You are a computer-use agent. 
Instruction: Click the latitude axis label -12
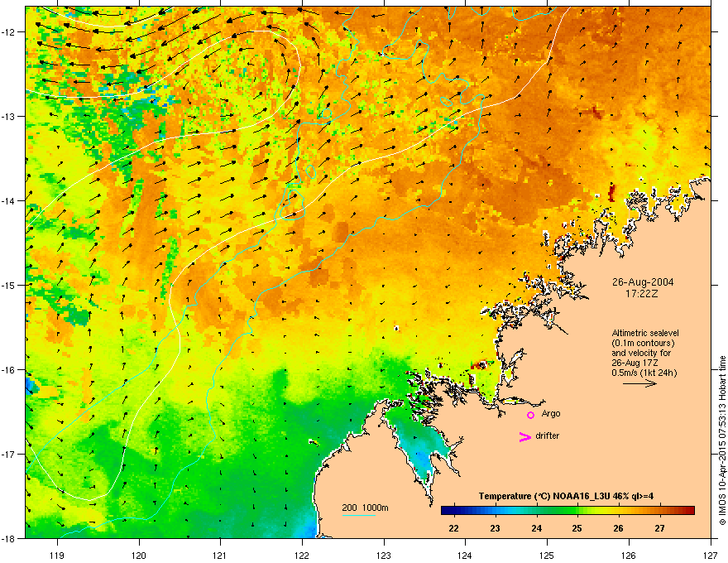coord(8,32)
